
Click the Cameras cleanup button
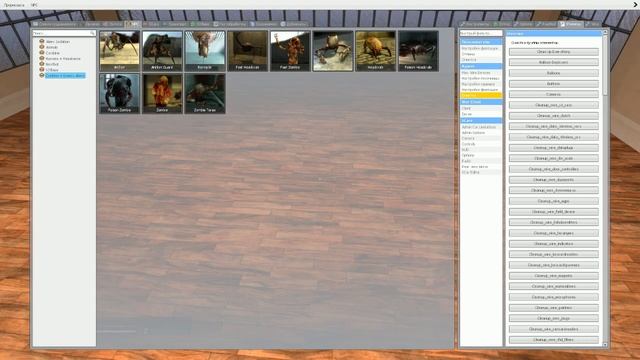point(553,94)
